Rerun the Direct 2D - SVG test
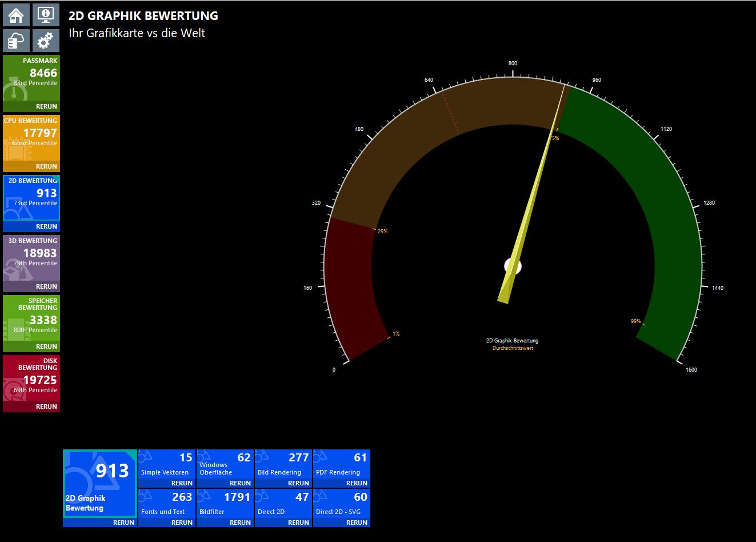756x542 pixels. (x=357, y=523)
